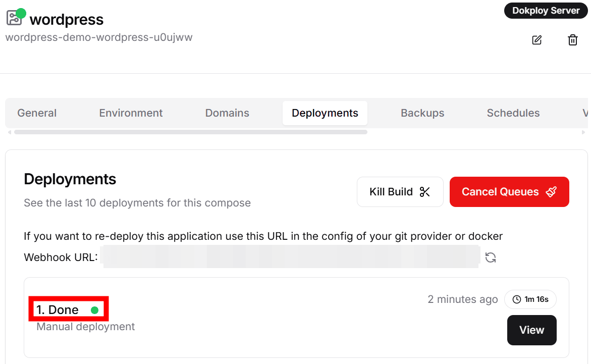Click the horizontal scrollbar under the tabs
The image size is (591, 364).
tap(190, 132)
